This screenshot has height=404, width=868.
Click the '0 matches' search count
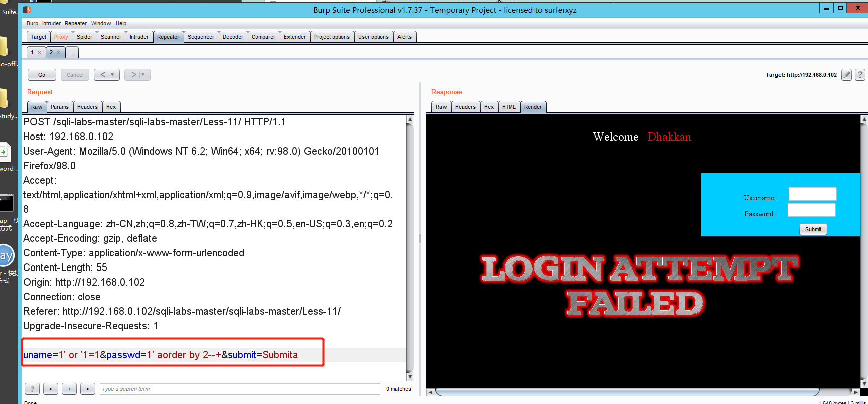click(399, 389)
